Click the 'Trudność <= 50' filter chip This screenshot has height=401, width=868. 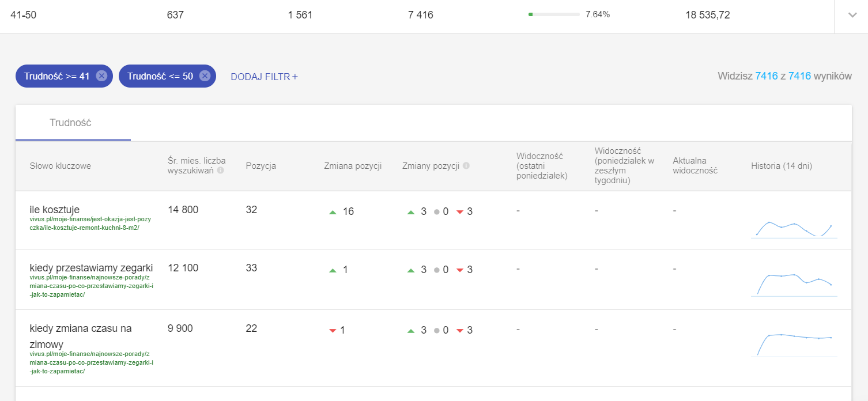[x=167, y=76]
